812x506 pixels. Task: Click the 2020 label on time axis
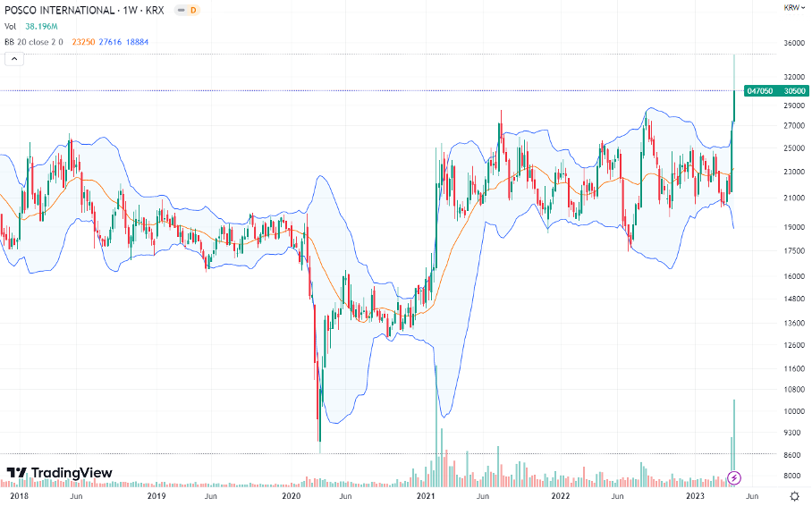(291, 494)
